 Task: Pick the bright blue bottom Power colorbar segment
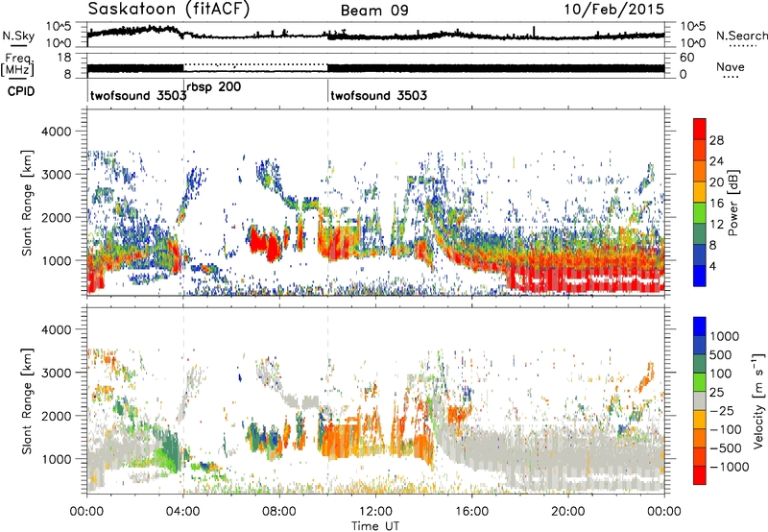coord(700,277)
